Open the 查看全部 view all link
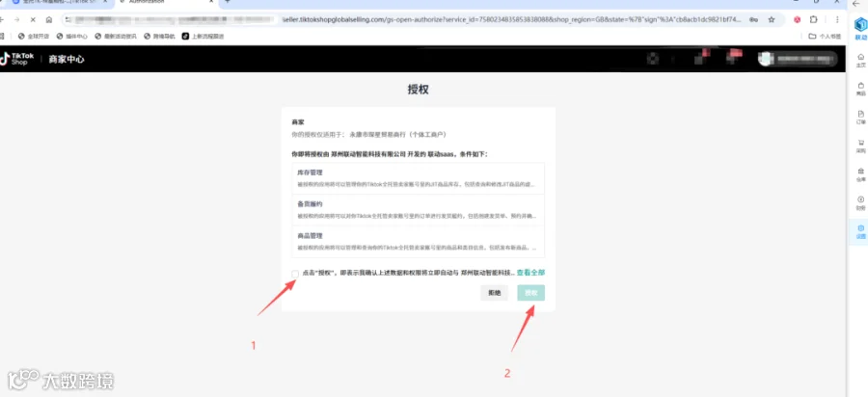 tap(530, 273)
